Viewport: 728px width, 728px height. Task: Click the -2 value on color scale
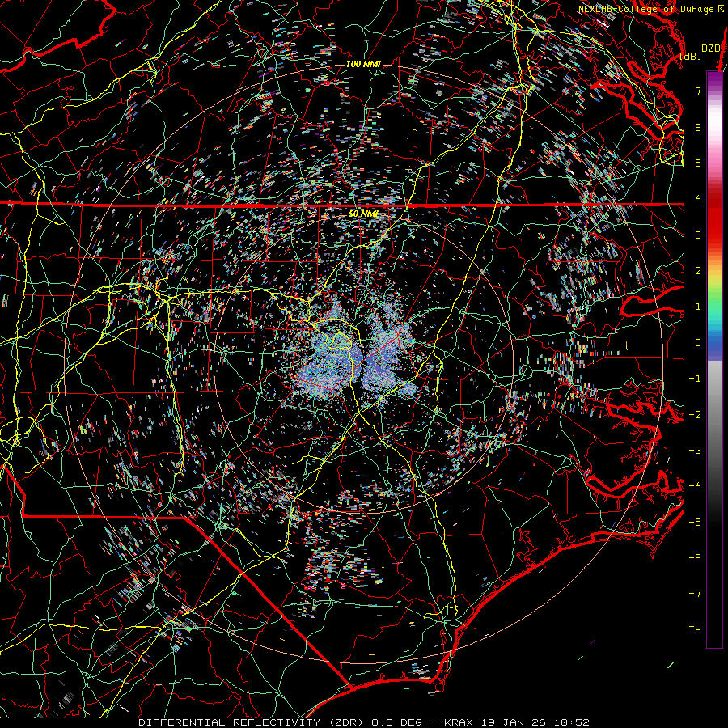695,414
